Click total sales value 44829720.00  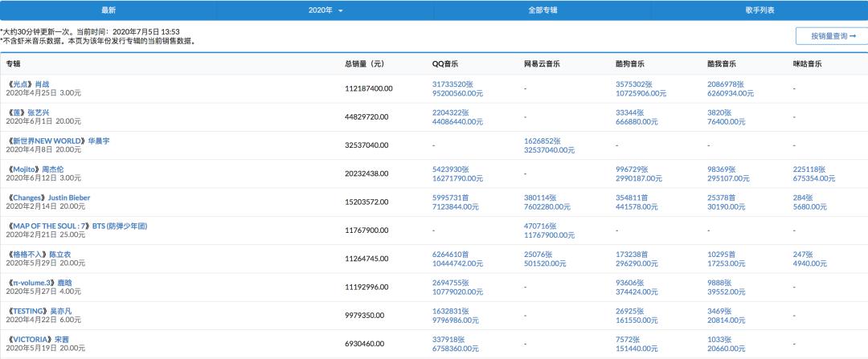[366, 116]
